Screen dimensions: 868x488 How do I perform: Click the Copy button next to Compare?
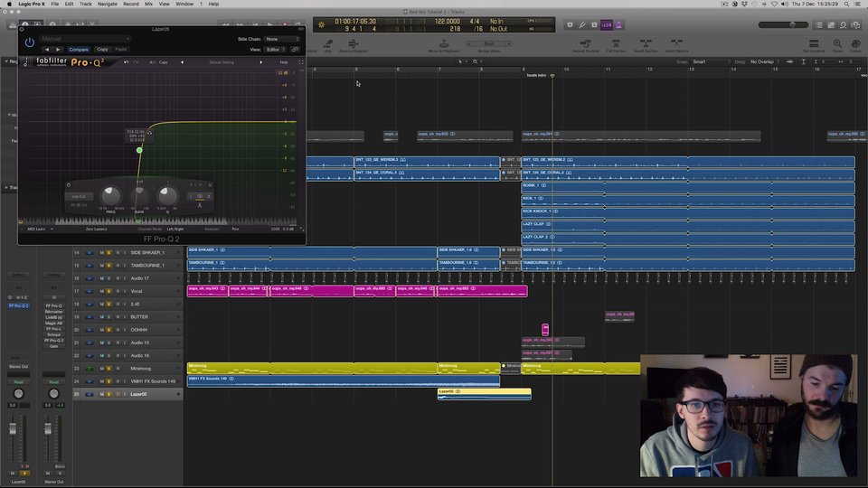(x=102, y=49)
